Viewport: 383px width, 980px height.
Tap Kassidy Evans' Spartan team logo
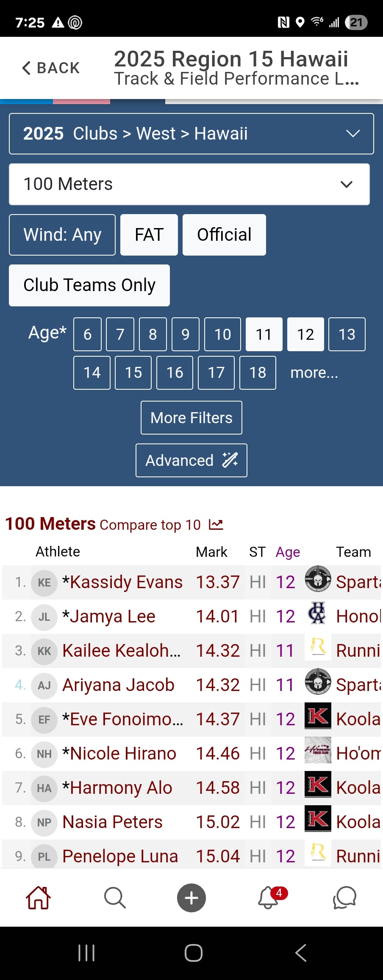pos(318,578)
